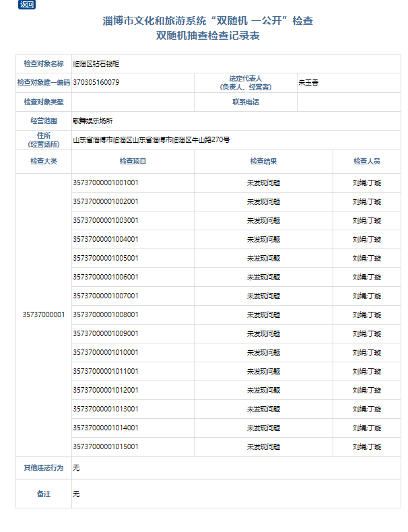Click the category code 35737000001
408x532 pixels.
pyautogui.click(x=44, y=314)
